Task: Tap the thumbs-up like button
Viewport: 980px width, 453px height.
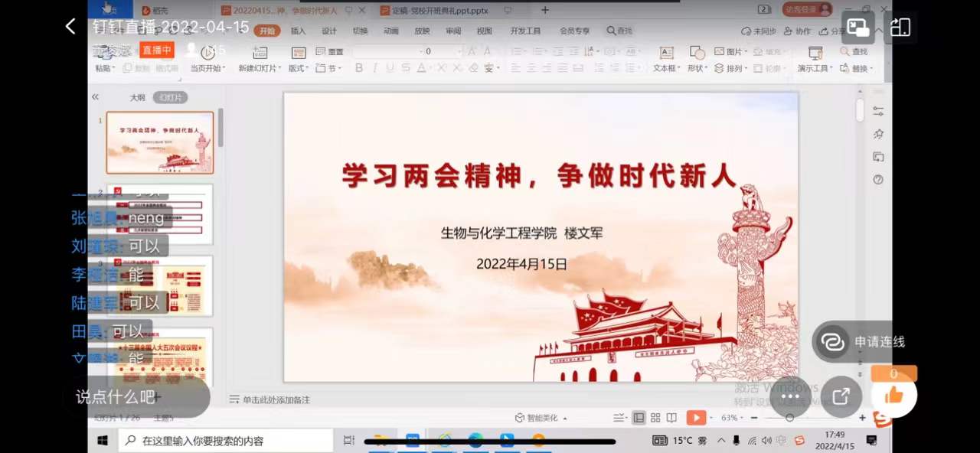Action: click(893, 396)
